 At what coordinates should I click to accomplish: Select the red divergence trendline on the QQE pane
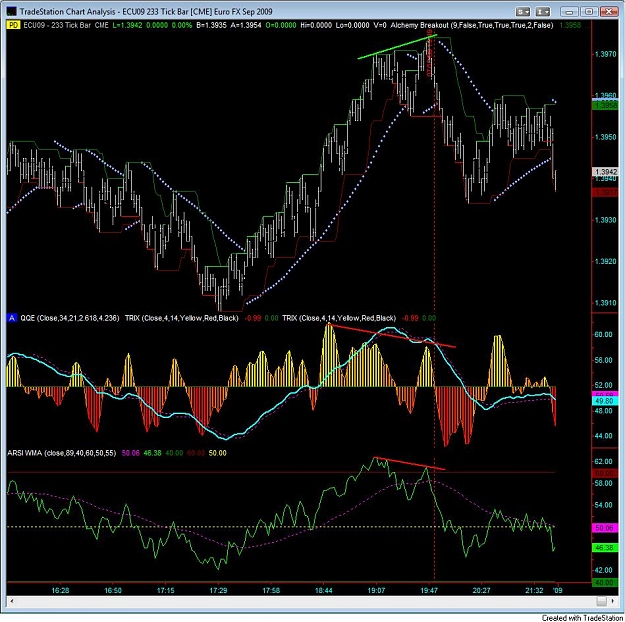391,336
